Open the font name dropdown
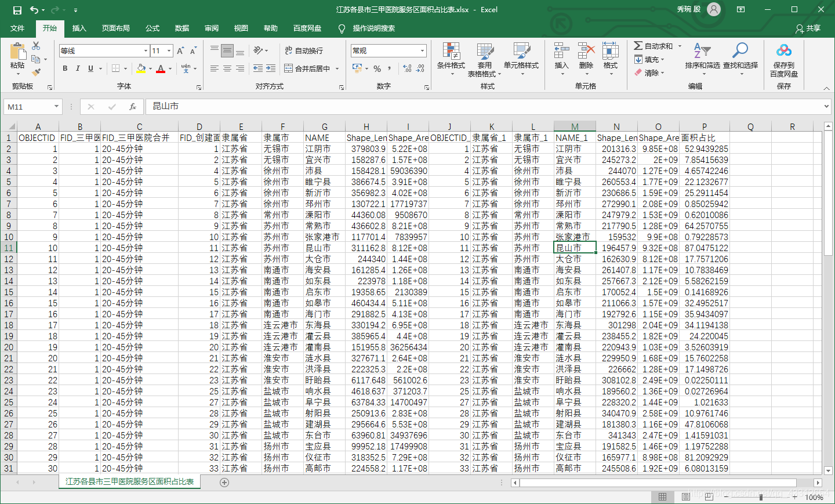This screenshot has width=835, height=504. coord(146,51)
